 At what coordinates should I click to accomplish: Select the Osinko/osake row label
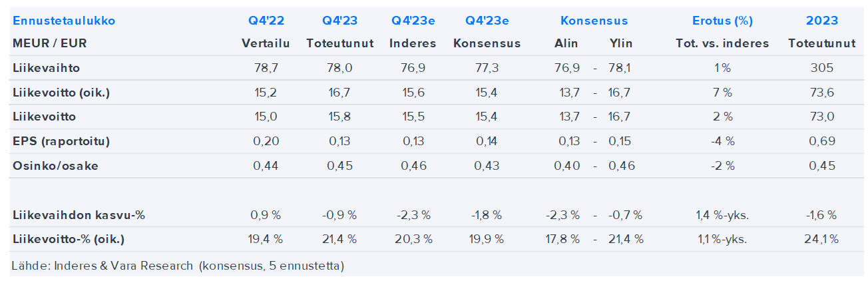coord(55,166)
